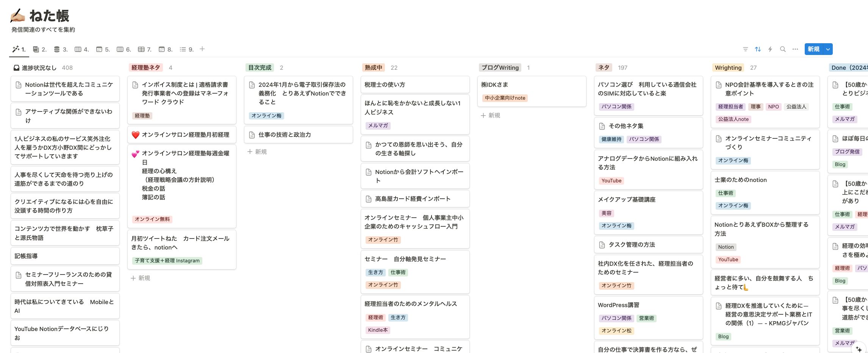Click the 中小企業向けnote tag
This screenshot has width=868, height=353.
pyautogui.click(x=505, y=98)
